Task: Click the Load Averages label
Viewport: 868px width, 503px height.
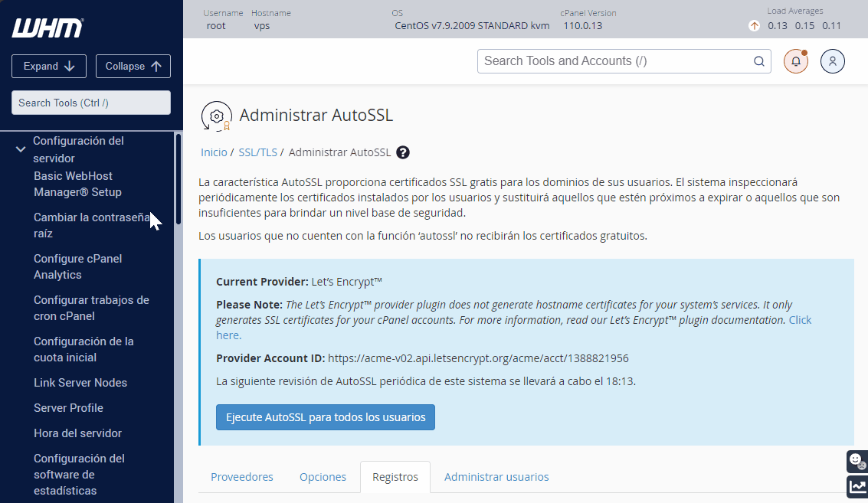Action: coord(795,11)
